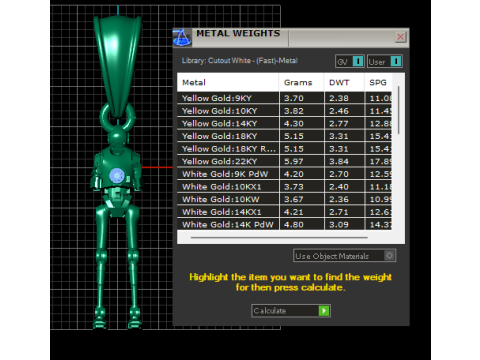This screenshot has height=360, width=480.
Task: Select the Yellow Gold:18KY row
Action: [x=284, y=136]
